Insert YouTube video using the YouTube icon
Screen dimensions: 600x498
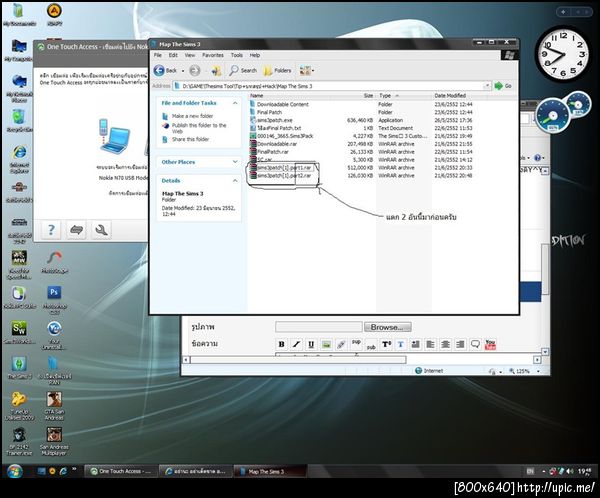pyautogui.click(x=490, y=345)
